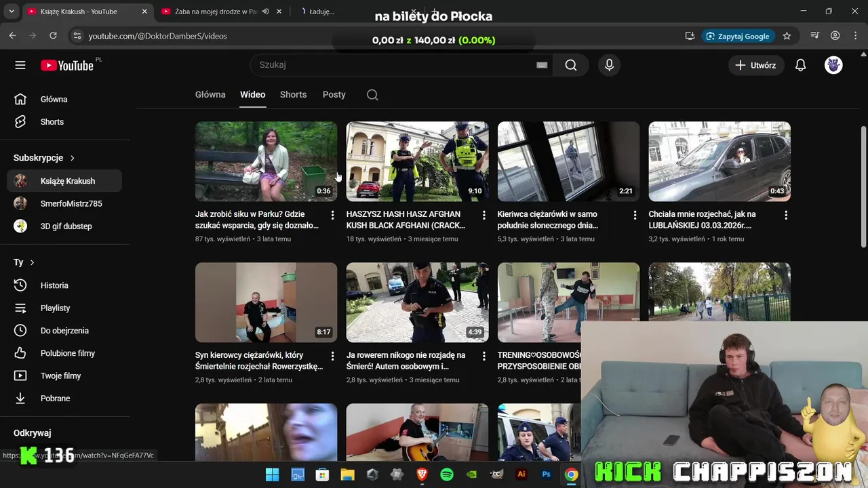The height and width of the screenshot is (488, 868).
Task: Open Pobrane downloads in the sidebar
Action: coord(64,399)
